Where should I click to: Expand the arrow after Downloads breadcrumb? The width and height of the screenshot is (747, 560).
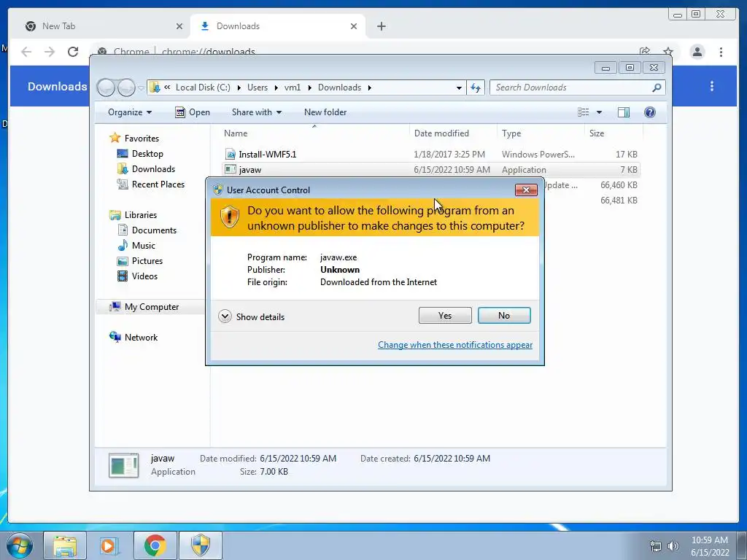pos(369,87)
